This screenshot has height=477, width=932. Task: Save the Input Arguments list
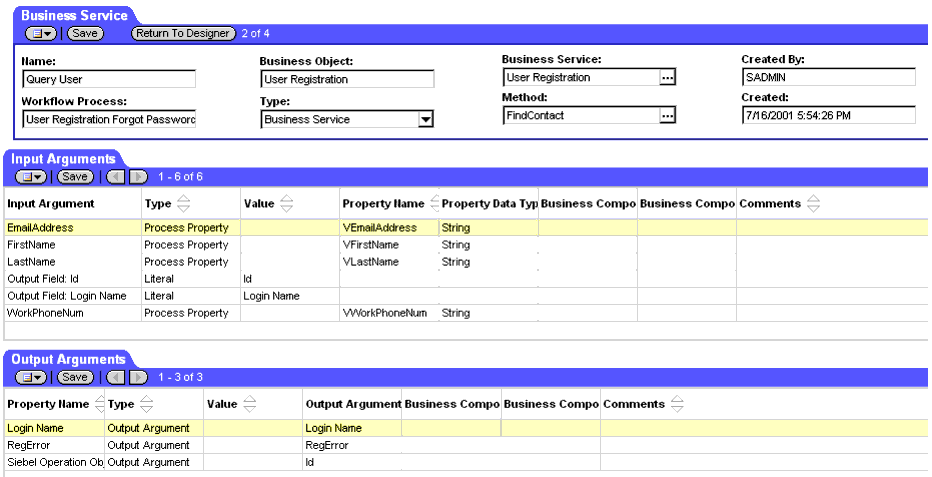75,176
